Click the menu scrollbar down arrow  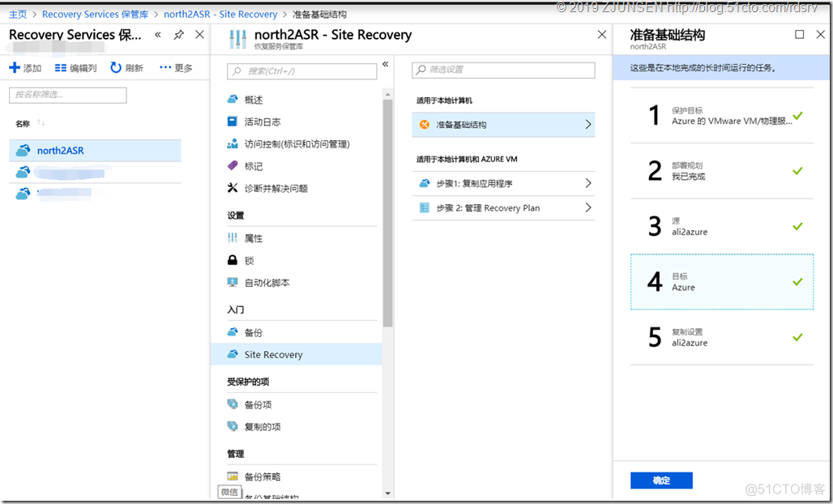387,493
